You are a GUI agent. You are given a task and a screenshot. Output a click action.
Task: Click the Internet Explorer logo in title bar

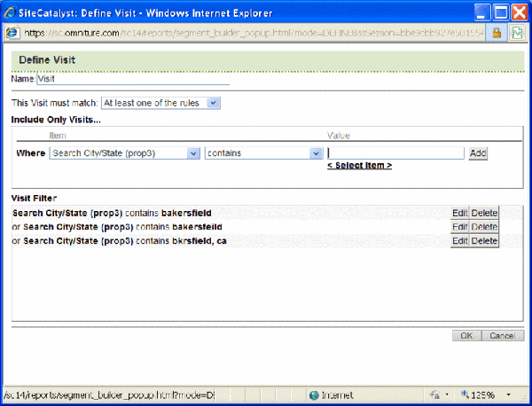coord(10,13)
